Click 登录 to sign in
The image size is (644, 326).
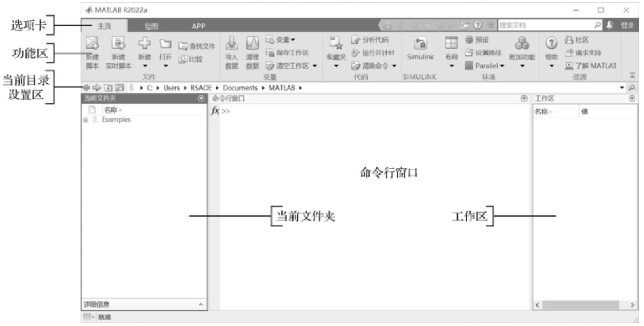627,25
